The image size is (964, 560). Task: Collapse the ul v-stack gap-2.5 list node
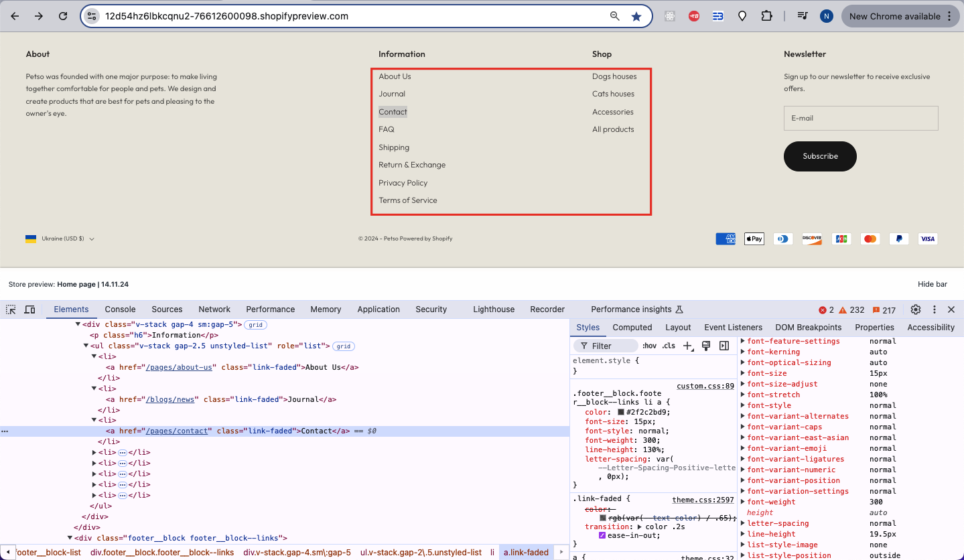pyautogui.click(x=86, y=346)
